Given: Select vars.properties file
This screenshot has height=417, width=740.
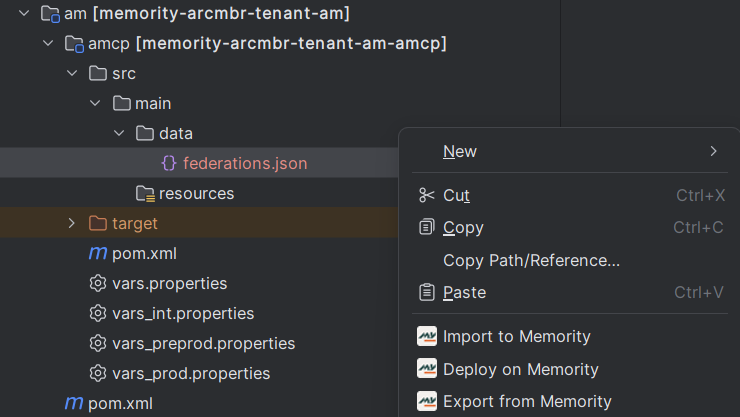Looking at the screenshot, I should point(169,283).
